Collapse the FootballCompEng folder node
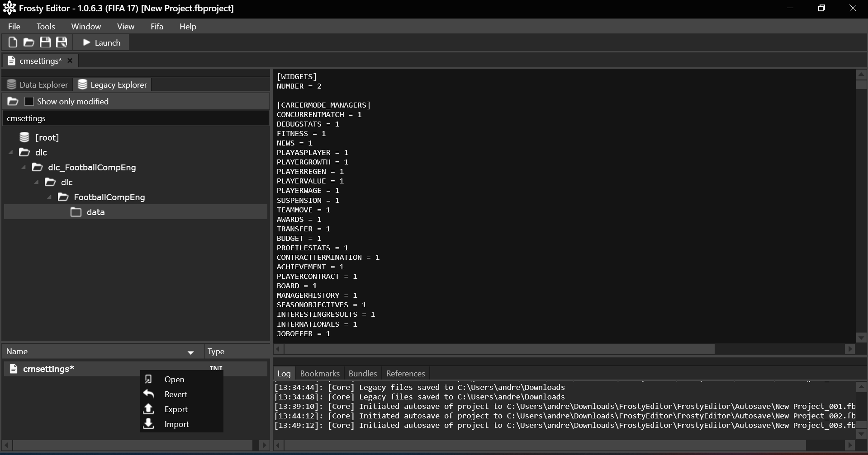This screenshot has height=455, width=868. pyautogui.click(x=49, y=197)
